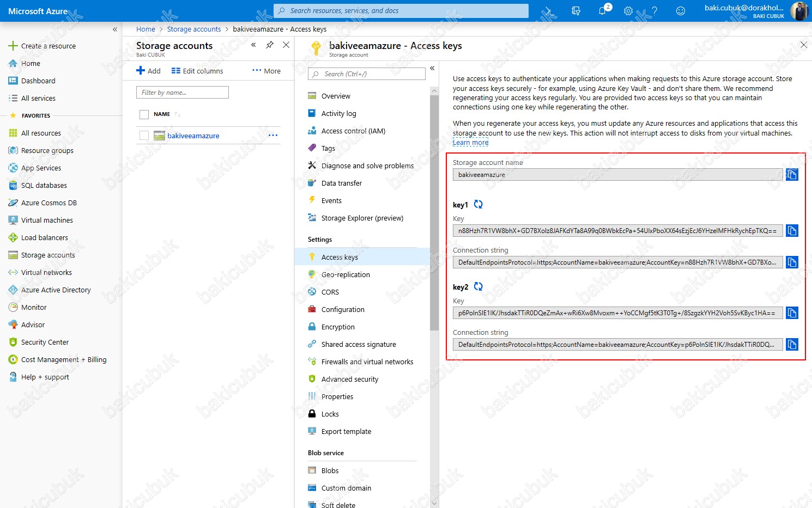
Task: Open Advisor in the favorites
Action: (33, 325)
